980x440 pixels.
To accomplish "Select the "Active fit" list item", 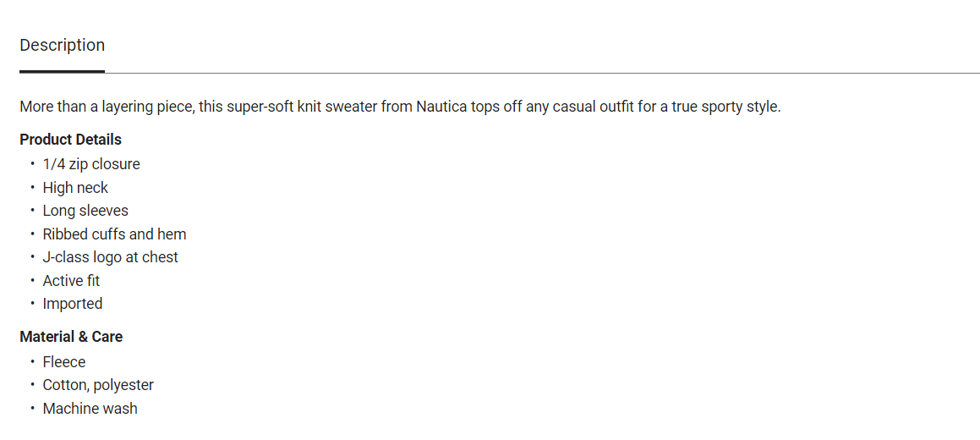I will (x=71, y=281).
